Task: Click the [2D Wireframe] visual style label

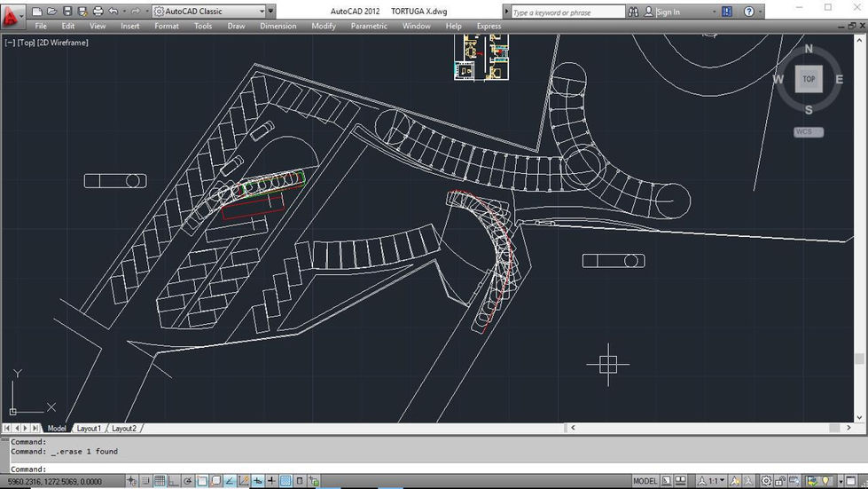Action: click(63, 43)
